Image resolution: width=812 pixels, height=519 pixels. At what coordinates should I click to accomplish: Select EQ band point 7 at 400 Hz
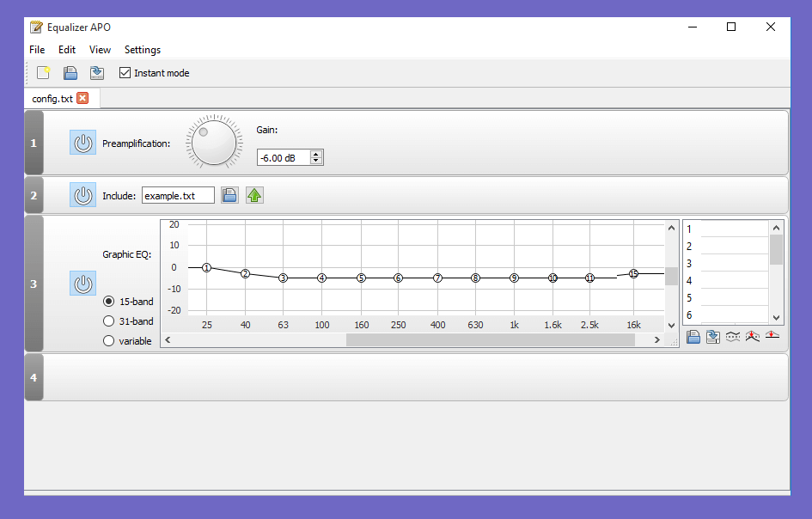click(437, 278)
